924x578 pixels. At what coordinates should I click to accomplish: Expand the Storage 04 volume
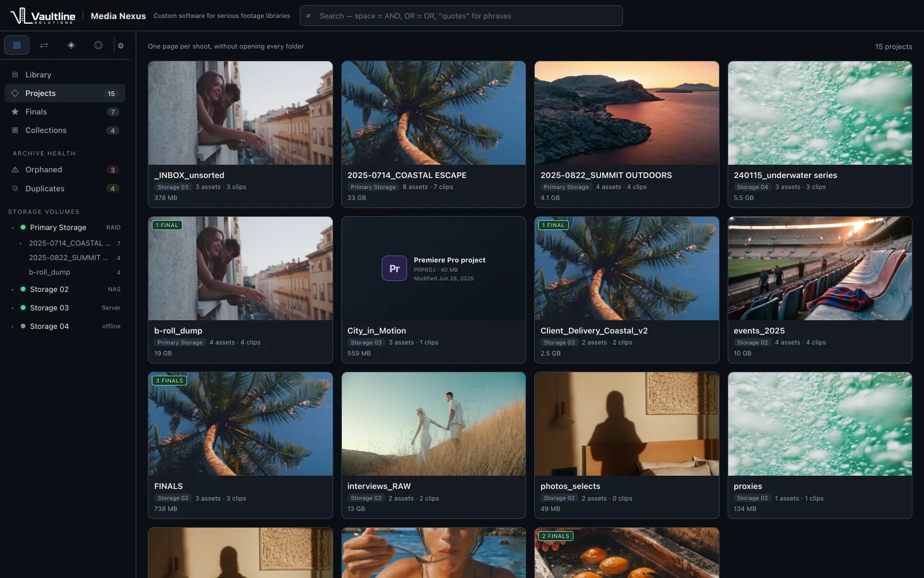(x=13, y=327)
